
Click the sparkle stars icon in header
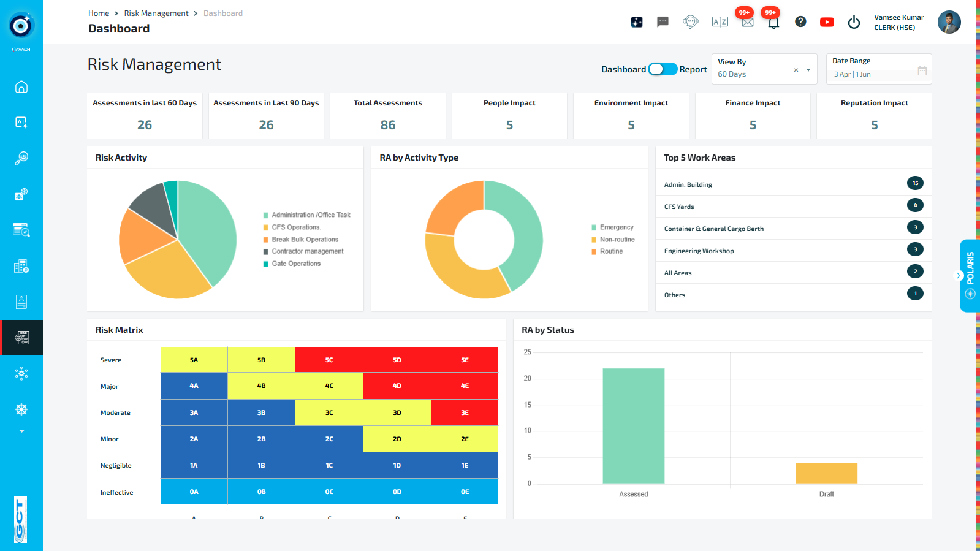click(637, 22)
